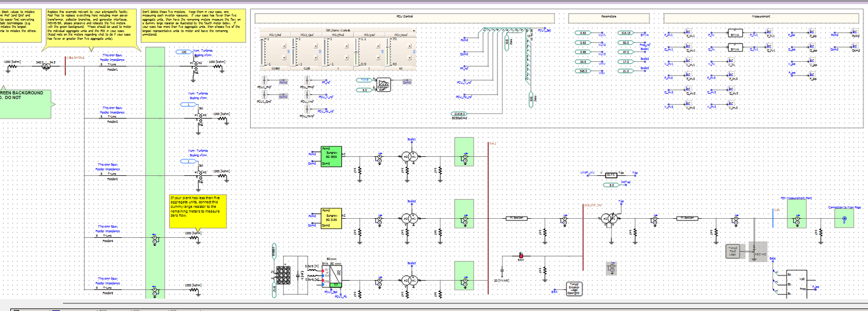This screenshot has width=868, height=311.
Task: Adjust the PCU1_Qref vertical slider in control panel
Action: pyautogui.click(x=293, y=52)
